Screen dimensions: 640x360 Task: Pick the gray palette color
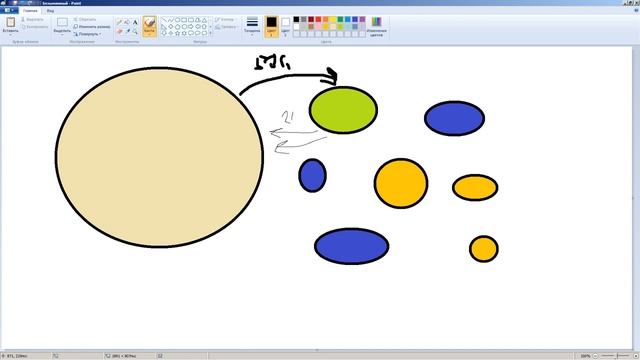tap(304, 19)
